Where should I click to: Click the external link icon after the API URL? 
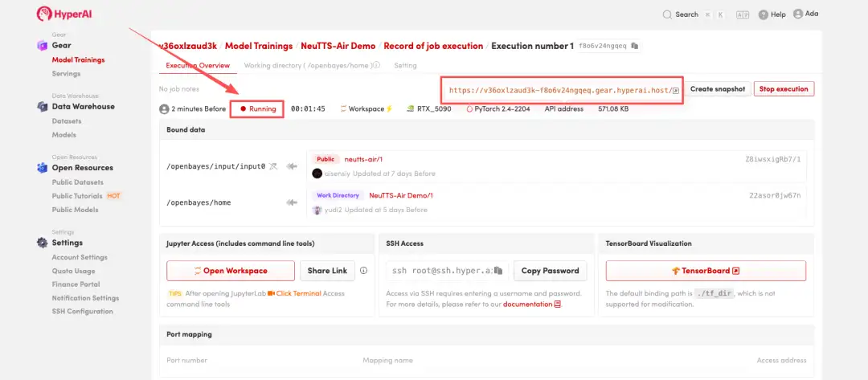676,91
